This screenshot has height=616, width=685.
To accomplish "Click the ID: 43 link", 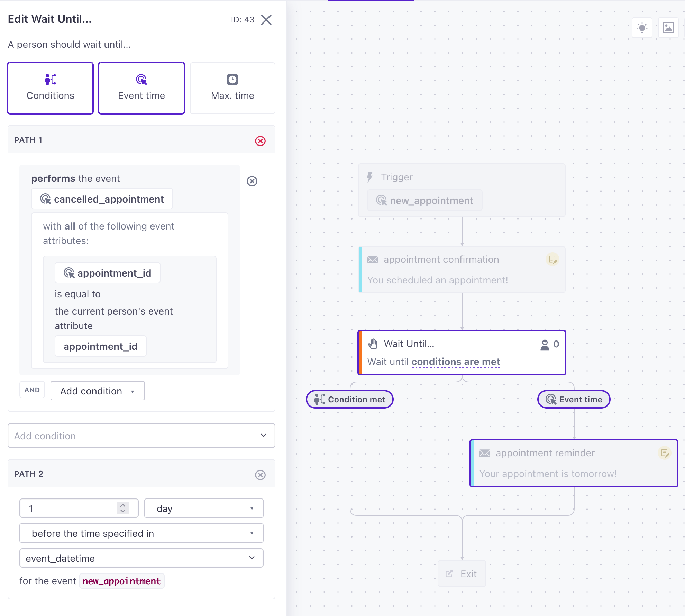I will point(242,19).
